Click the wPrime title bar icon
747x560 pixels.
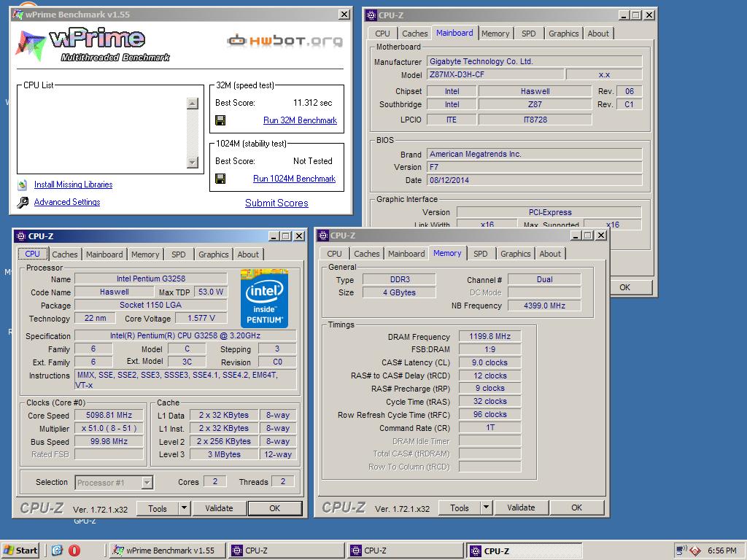18,15
